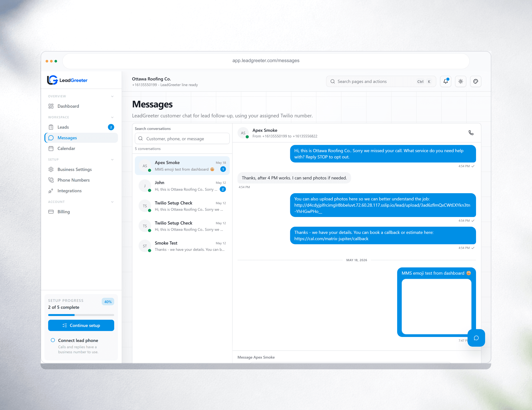Click '2 of 5 complete' text

[x=64, y=307]
